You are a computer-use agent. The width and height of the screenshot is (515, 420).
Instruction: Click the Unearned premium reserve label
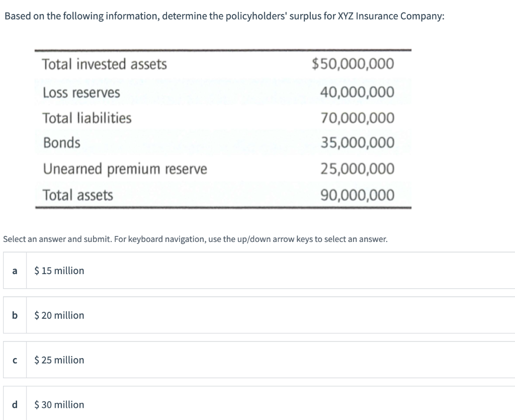tap(125, 169)
